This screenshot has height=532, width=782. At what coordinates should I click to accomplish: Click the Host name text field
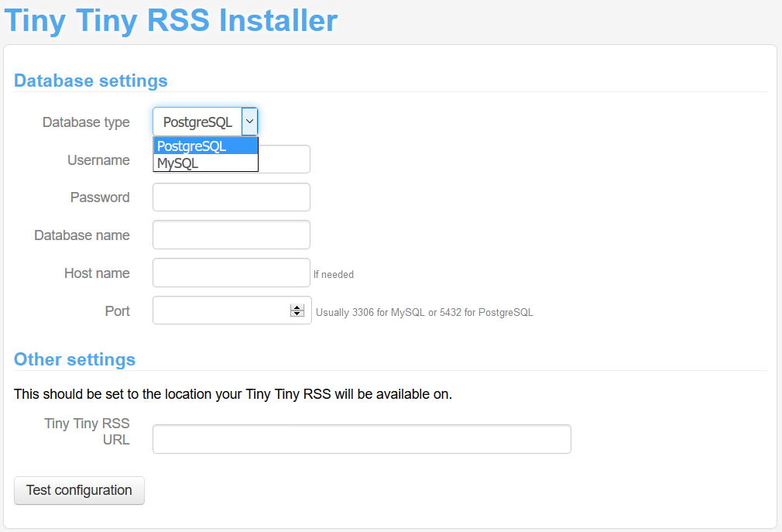[x=231, y=273]
